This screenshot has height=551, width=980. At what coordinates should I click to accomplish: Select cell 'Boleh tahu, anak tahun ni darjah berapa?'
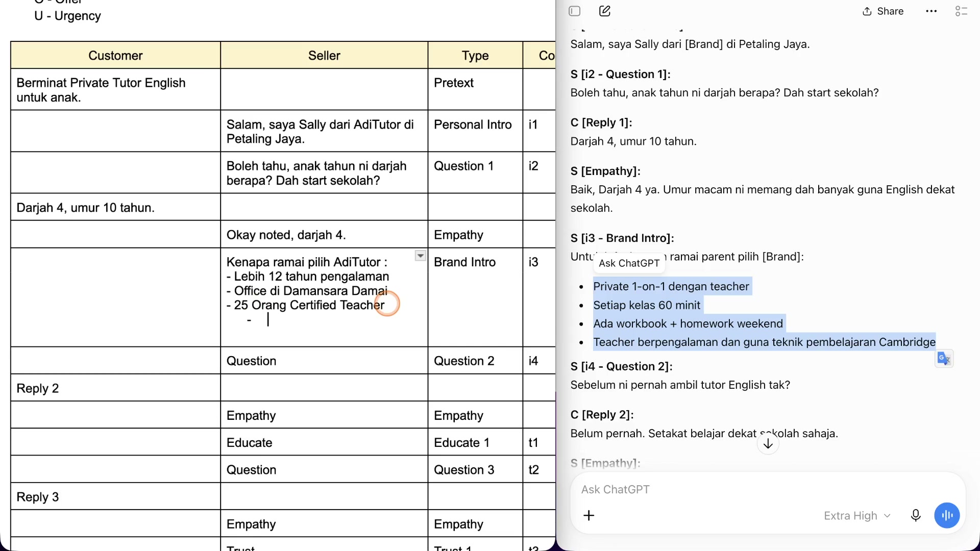[x=324, y=173]
